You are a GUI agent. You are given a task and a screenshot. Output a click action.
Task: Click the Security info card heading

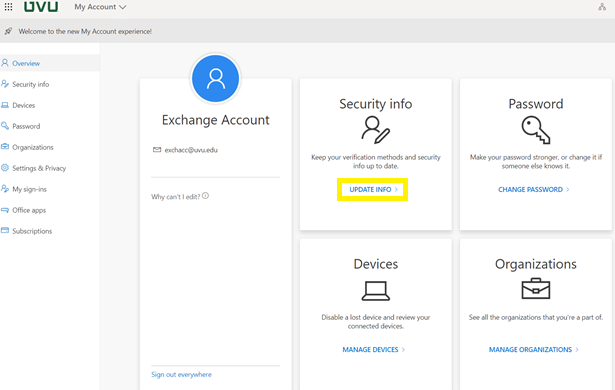[x=376, y=104]
